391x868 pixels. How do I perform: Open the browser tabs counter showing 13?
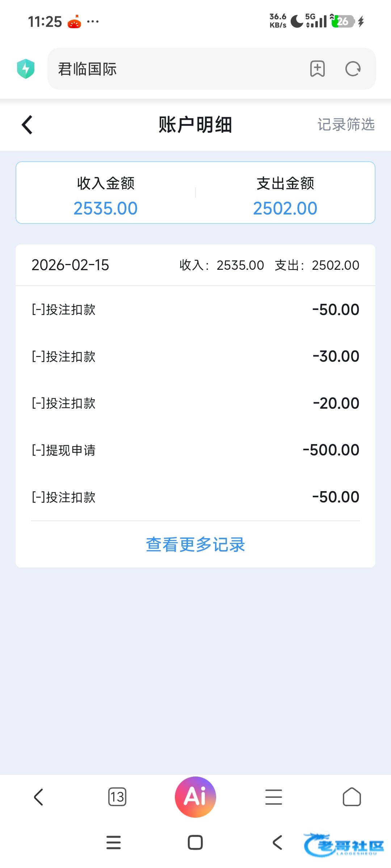tap(117, 797)
